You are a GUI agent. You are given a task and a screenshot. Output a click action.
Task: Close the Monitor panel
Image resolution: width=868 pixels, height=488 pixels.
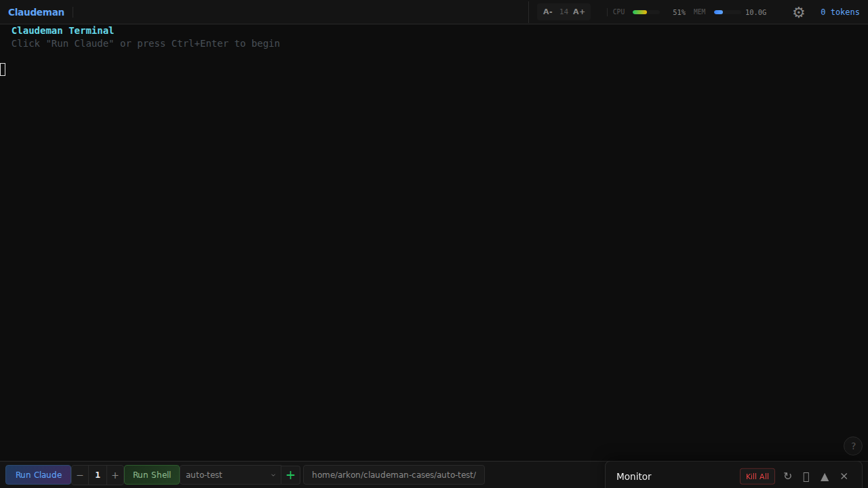click(x=844, y=476)
